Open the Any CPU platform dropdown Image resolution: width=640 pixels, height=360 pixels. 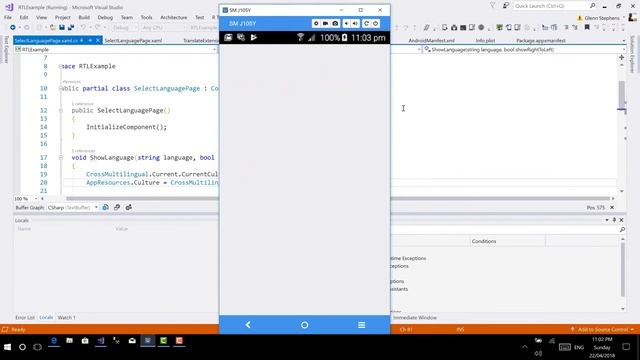tap(163, 28)
